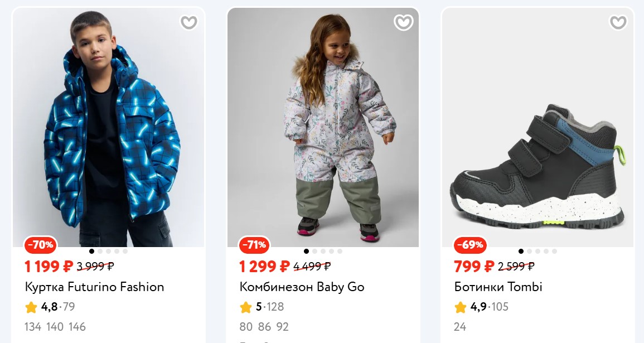
Task: Click star rating icon for Куртка Futurino Fashion
Action: point(31,307)
